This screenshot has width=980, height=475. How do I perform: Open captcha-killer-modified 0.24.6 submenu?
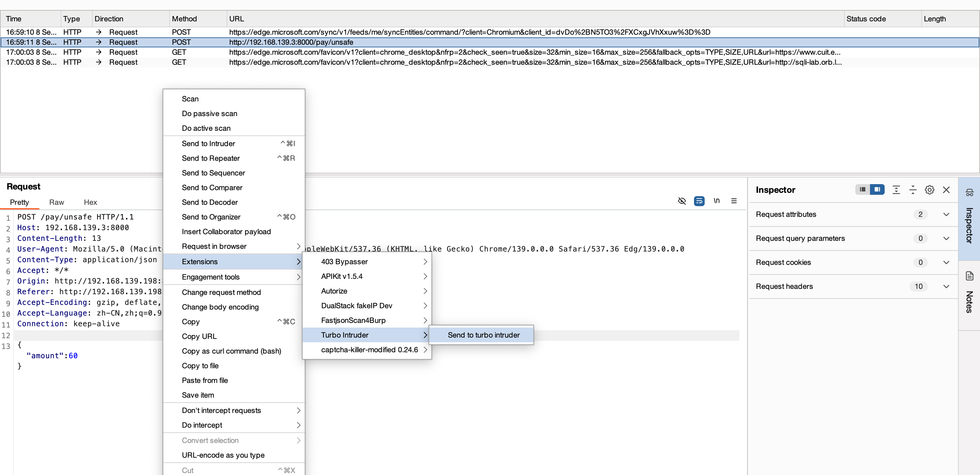[x=367, y=349]
